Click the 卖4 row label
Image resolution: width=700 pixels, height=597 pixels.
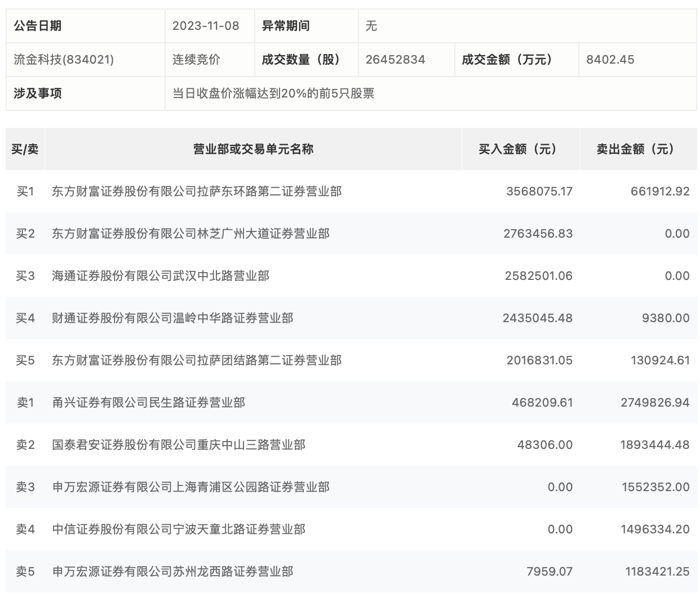[25, 529]
